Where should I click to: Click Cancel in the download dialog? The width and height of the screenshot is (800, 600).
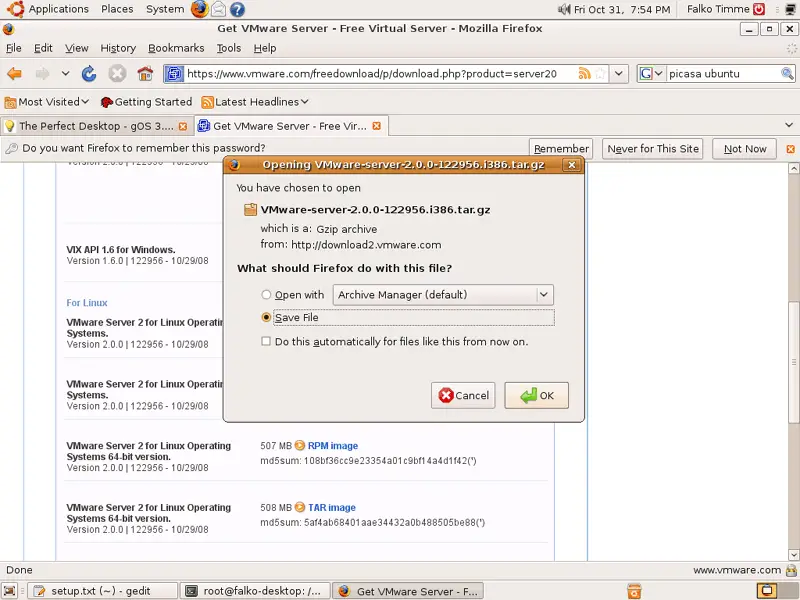click(x=463, y=395)
